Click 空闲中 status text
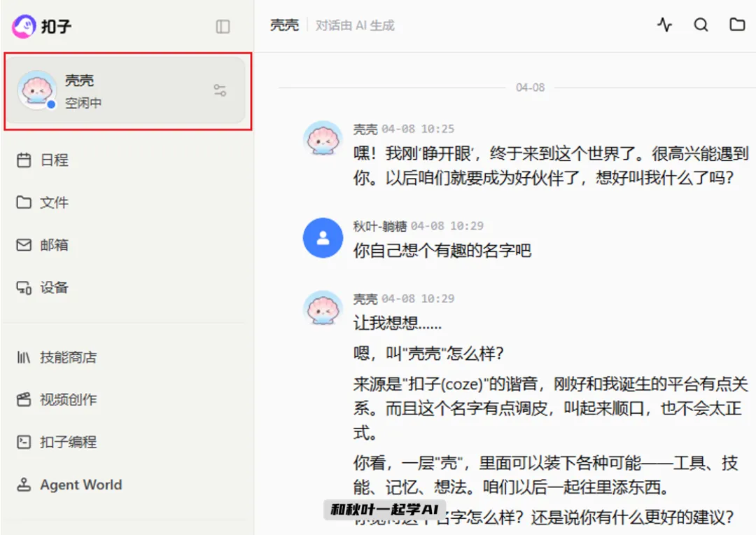 [83, 103]
